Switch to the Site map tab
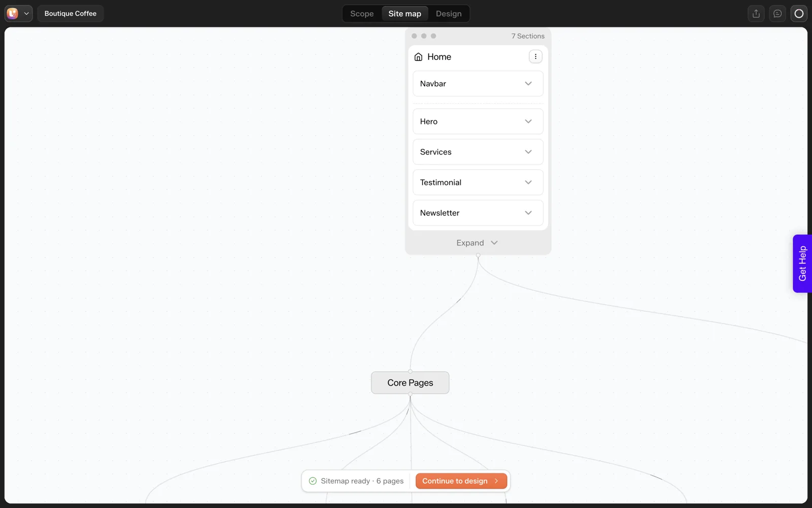Screen dimensions: 812x508 point(404,14)
